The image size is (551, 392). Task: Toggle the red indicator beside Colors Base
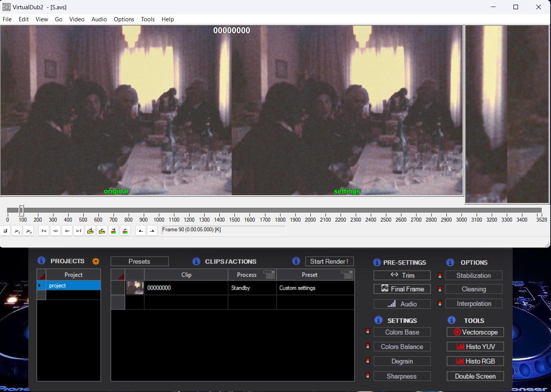click(368, 331)
